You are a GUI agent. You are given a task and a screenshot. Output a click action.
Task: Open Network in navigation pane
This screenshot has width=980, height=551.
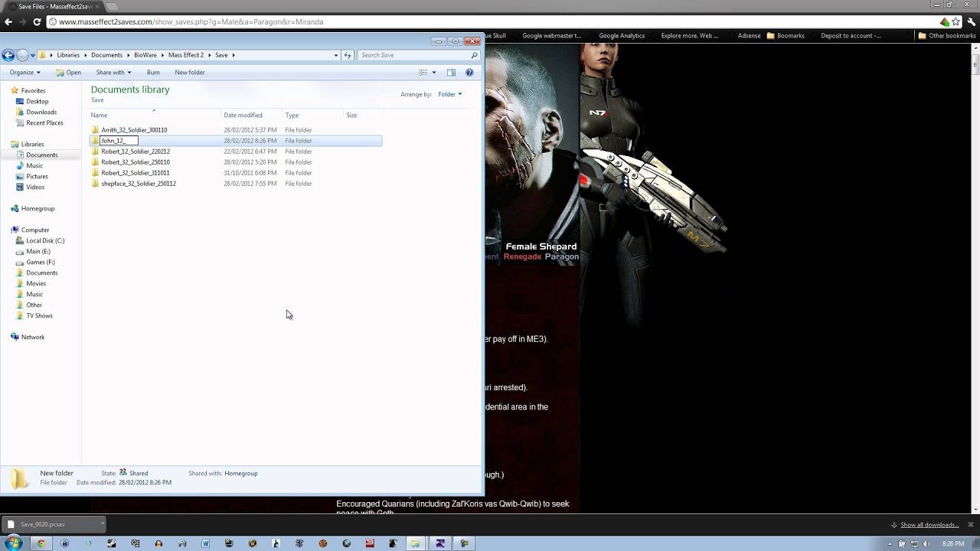click(33, 337)
